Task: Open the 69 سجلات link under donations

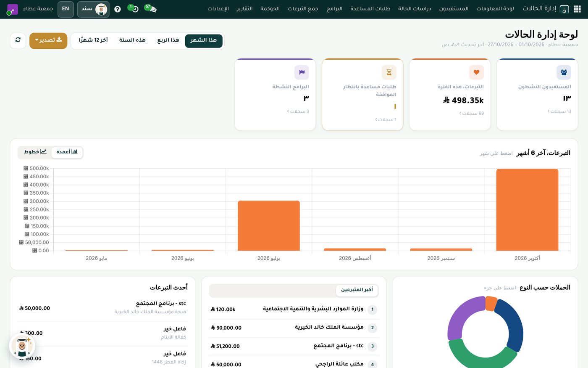Action: pos(471,114)
